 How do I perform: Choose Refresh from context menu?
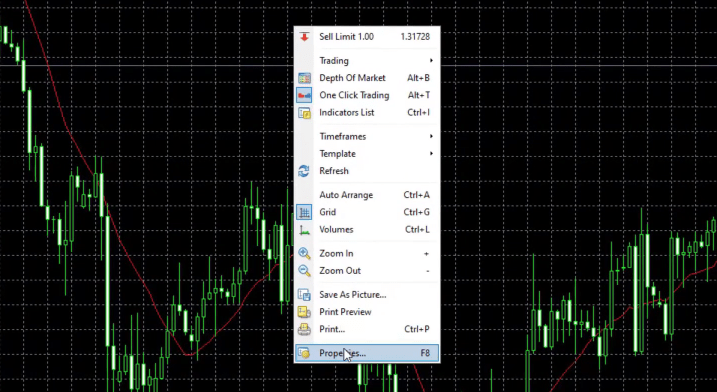point(367,171)
